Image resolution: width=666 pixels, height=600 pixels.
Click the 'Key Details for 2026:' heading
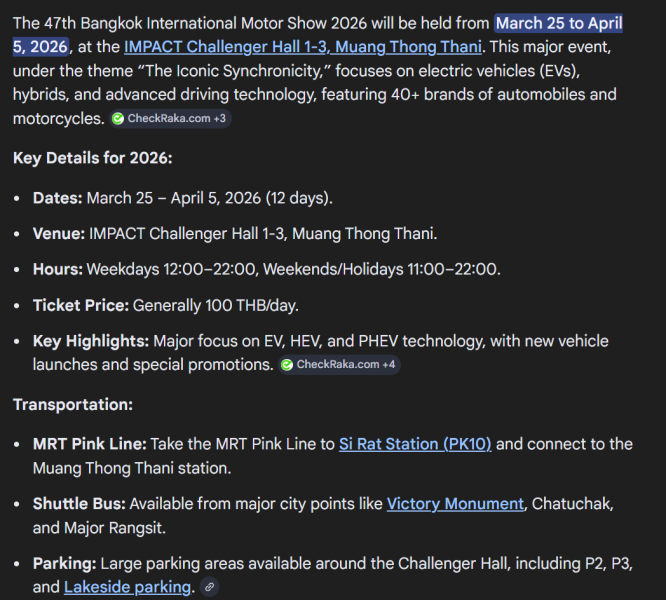pyautogui.click(x=92, y=158)
